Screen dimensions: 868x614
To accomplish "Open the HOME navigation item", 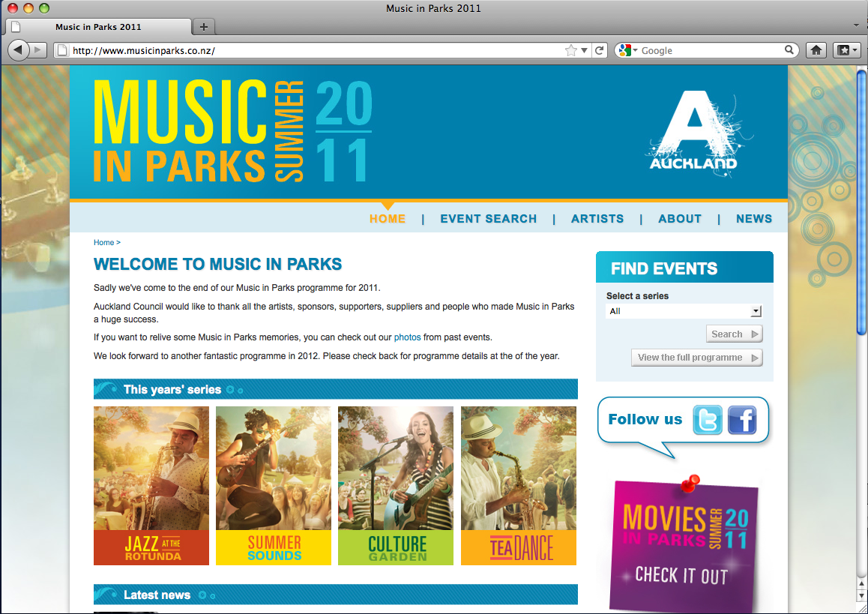I will click(388, 219).
